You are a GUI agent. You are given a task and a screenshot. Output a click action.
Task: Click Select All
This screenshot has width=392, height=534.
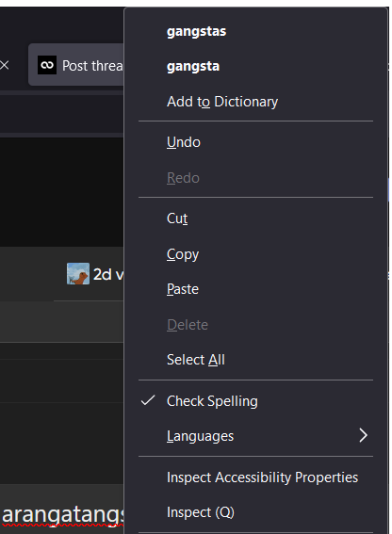point(255,360)
